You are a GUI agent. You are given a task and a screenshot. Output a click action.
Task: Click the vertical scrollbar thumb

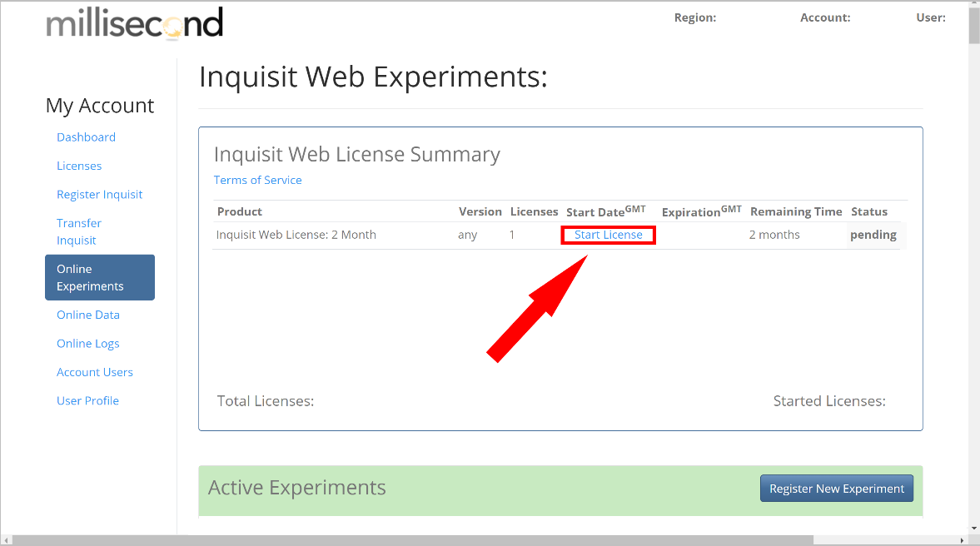[974, 25]
